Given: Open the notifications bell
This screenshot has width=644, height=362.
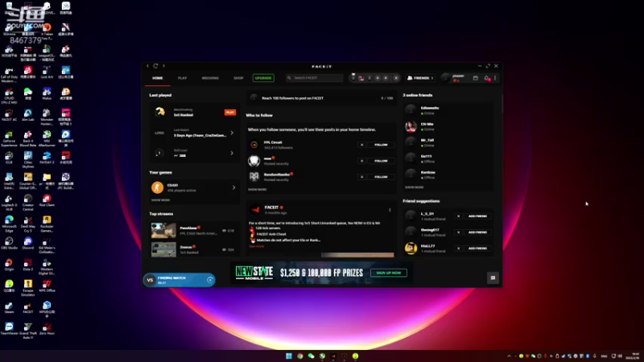Looking at the screenshot, I should (487, 78).
